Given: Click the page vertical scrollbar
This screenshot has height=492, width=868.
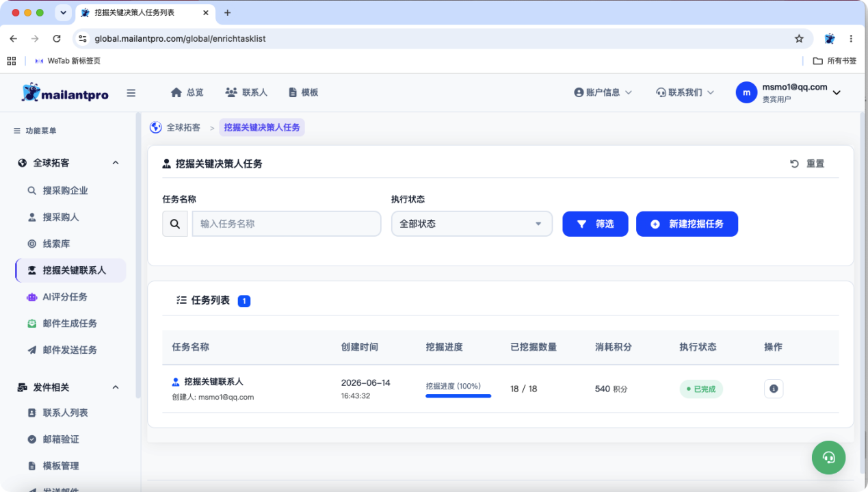Looking at the screenshot, I should (862, 293).
